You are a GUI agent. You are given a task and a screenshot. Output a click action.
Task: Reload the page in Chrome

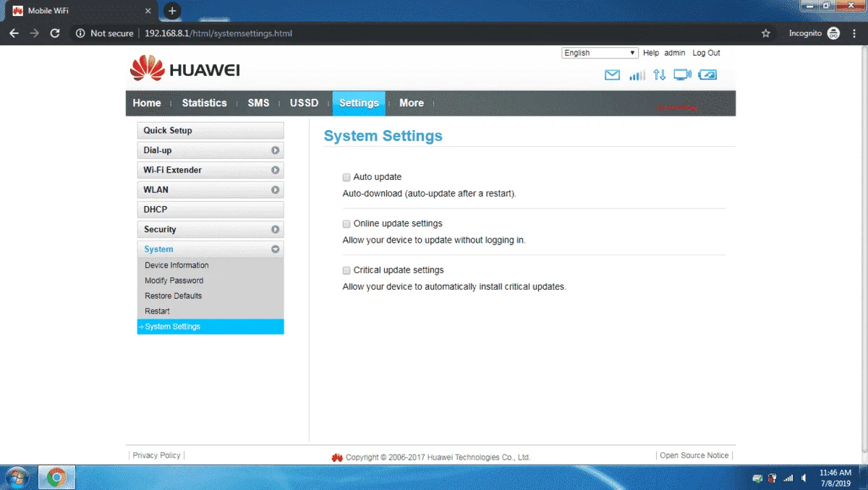point(55,33)
